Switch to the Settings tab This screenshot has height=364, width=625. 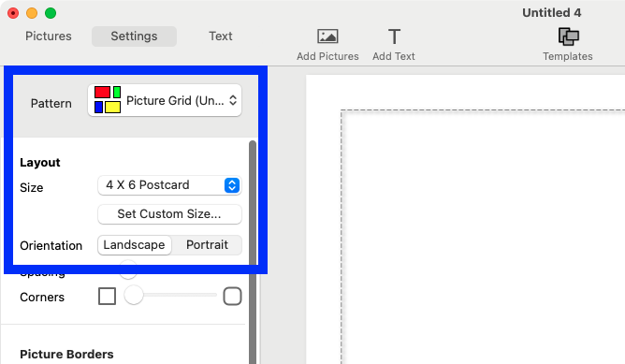click(x=134, y=36)
